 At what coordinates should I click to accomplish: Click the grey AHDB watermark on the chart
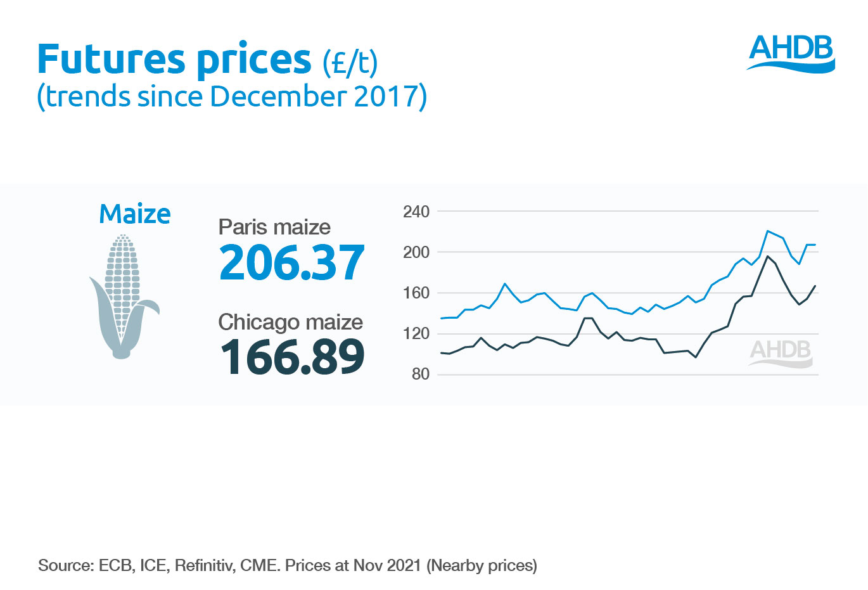point(781,353)
